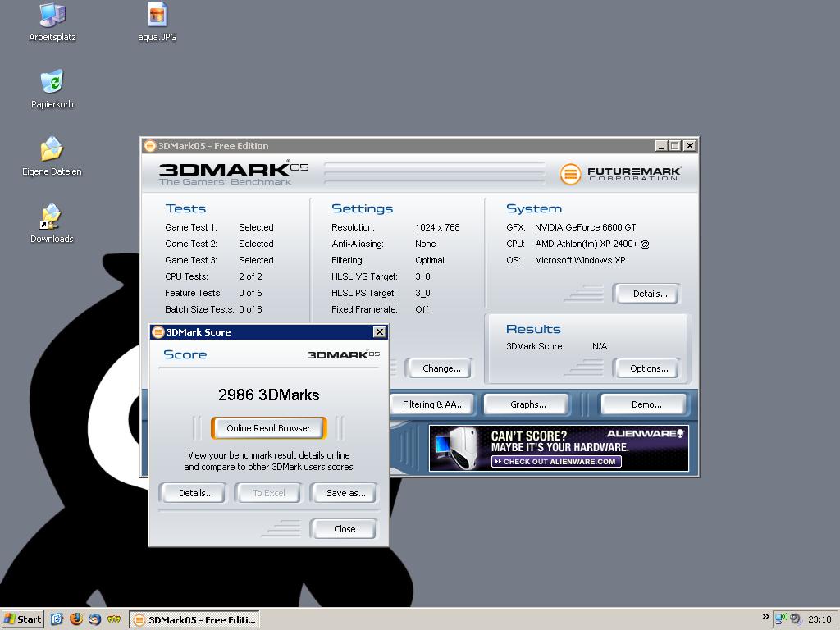840x630 pixels.
Task: Click the Fixed Framerate value Off
Action: click(422, 309)
